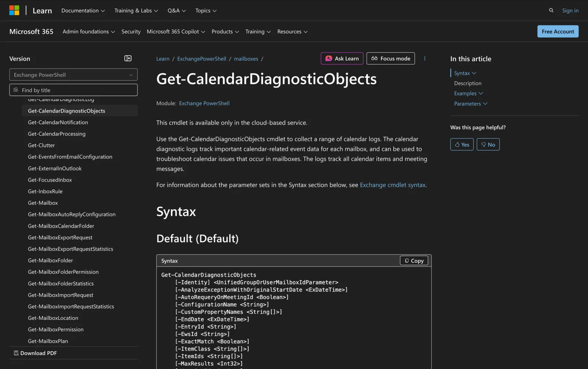Rate the page helpful with Yes
Image resolution: width=588 pixels, height=369 pixels.
[x=462, y=144]
